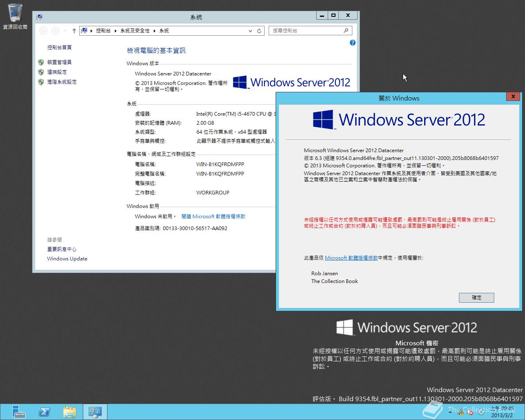Open 進階系統設定 in the sidebar
Image resolution: width=525 pixels, height=420 pixels.
[62, 82]
